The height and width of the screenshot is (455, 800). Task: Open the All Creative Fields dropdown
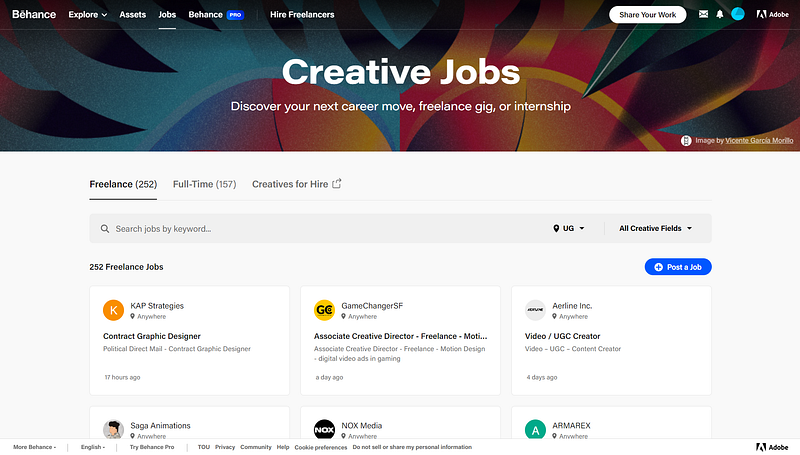(656, 229)
